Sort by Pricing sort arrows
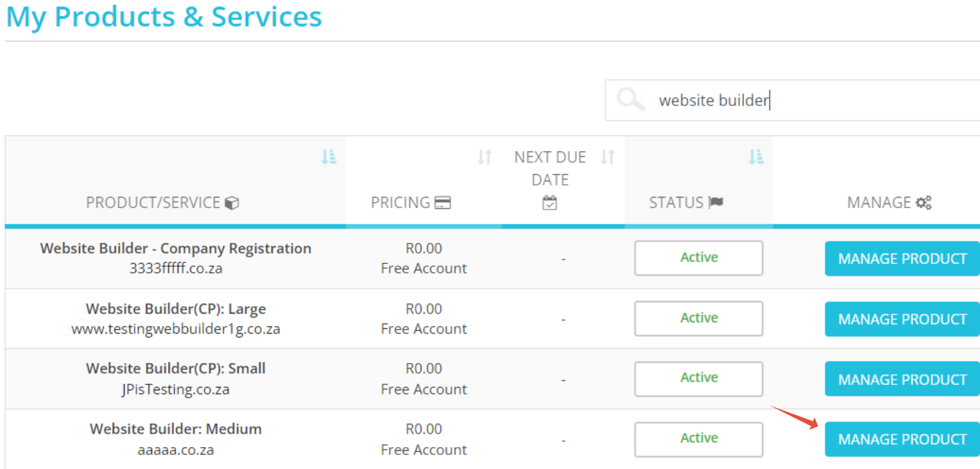 coord(485,157)
